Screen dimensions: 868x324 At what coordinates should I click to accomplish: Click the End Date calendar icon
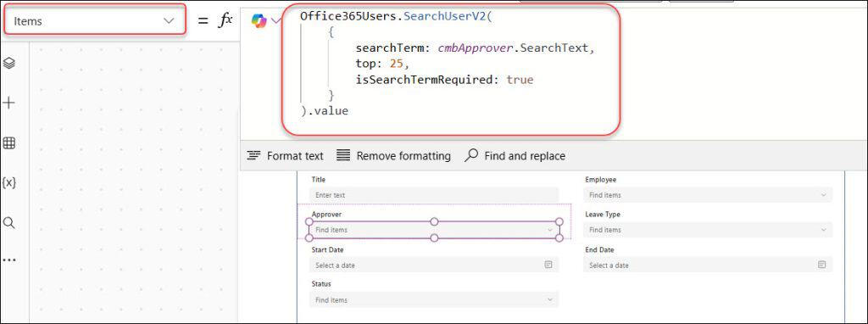pos(822,265)
